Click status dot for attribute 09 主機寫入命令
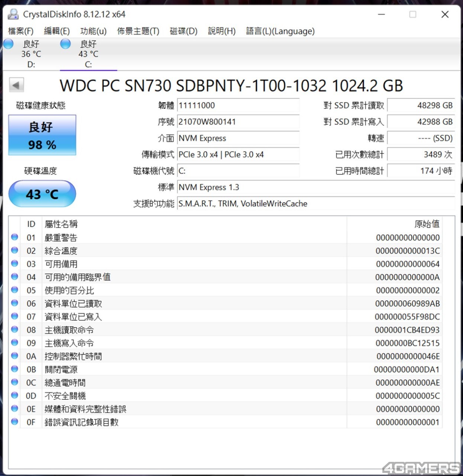The height and width of the screenshot is (476, 463). (14, 342)
